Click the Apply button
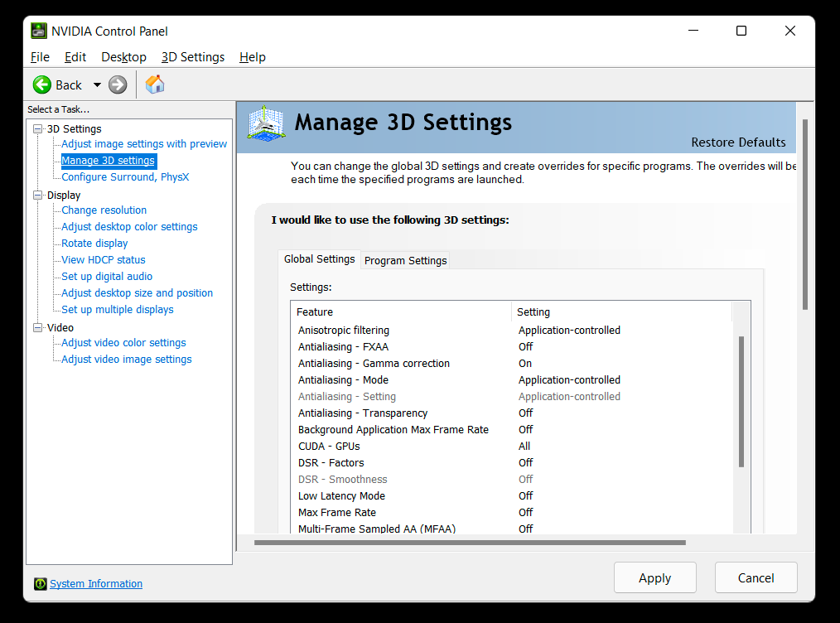 coord(654,577)
